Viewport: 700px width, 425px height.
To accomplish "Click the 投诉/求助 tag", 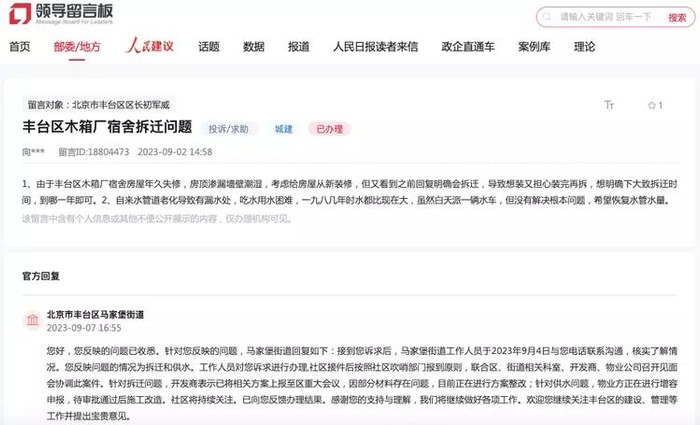I will pos(229,129).
